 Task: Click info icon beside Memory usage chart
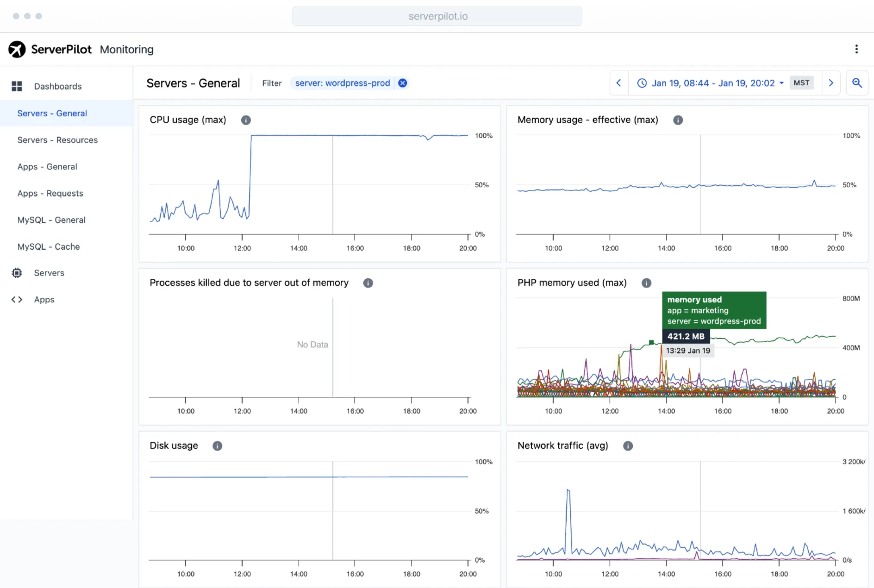coord(678,120)
